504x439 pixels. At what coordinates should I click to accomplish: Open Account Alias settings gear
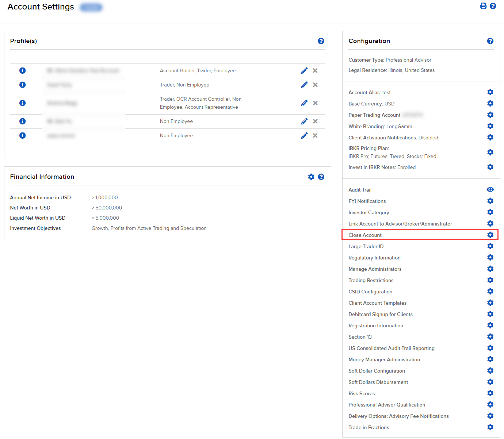490,92
